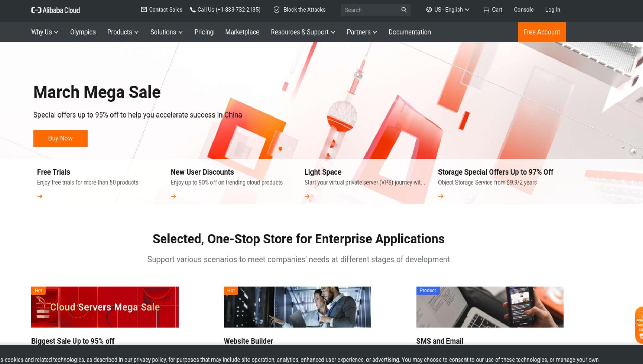Open the Console link
The width and height of the screenshot is (643, 364).
(x=524, y=10)
